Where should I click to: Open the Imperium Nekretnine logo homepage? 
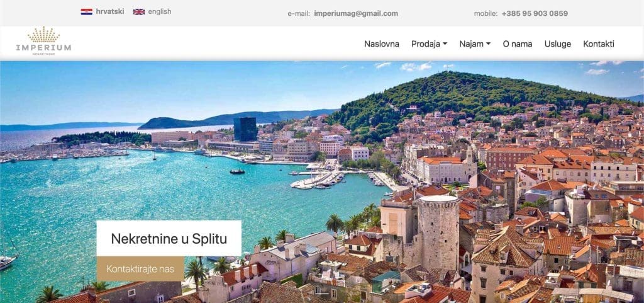point(43,41)
